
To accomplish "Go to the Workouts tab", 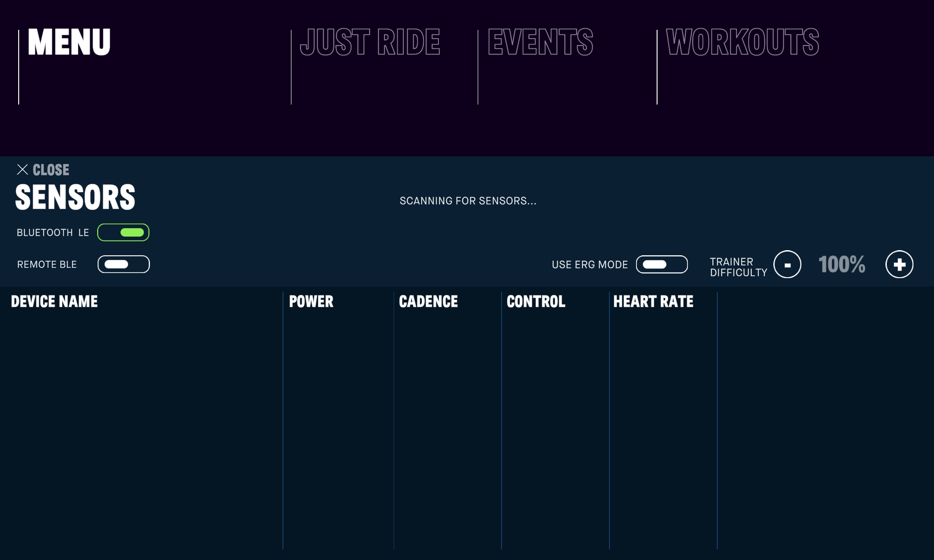I will (x=743, y=42).
